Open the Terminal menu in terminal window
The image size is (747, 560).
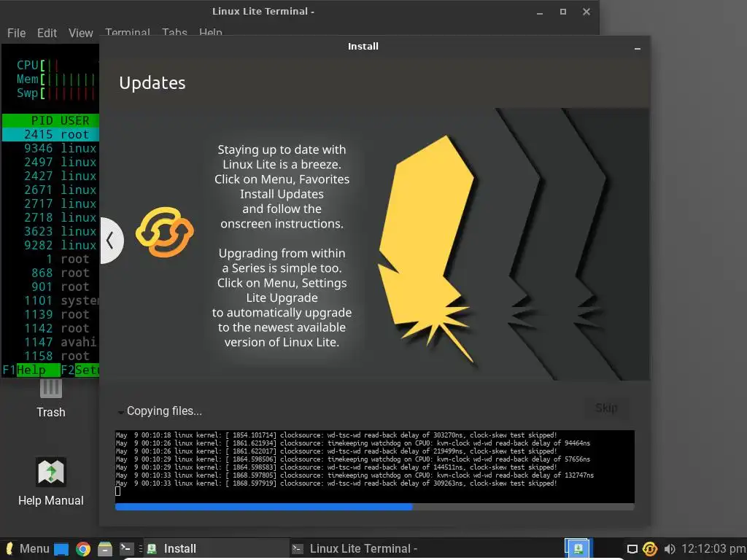[x=127, y=32]
